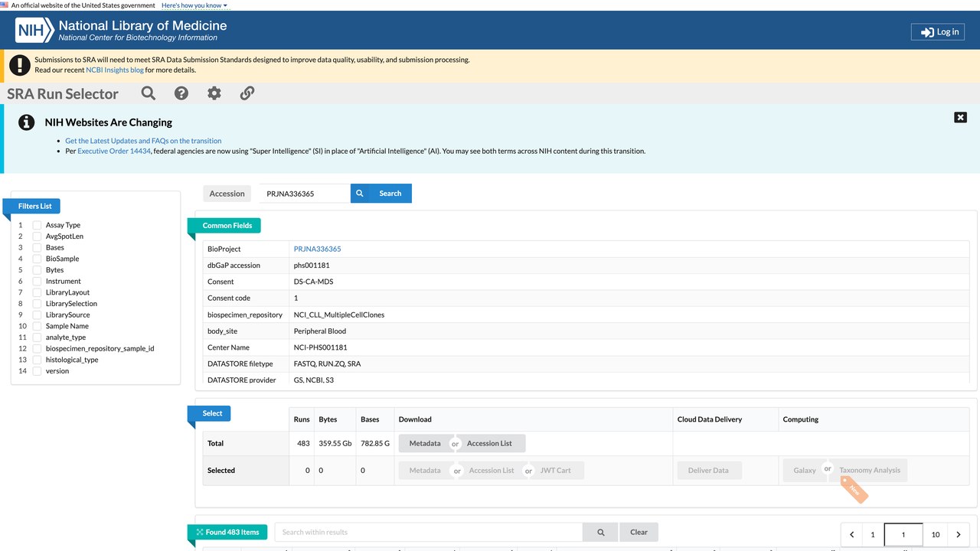This screenshot has width=980, height=551.
Task: Enable the Instrument filter checkbox
Action: tap(37, 281)
